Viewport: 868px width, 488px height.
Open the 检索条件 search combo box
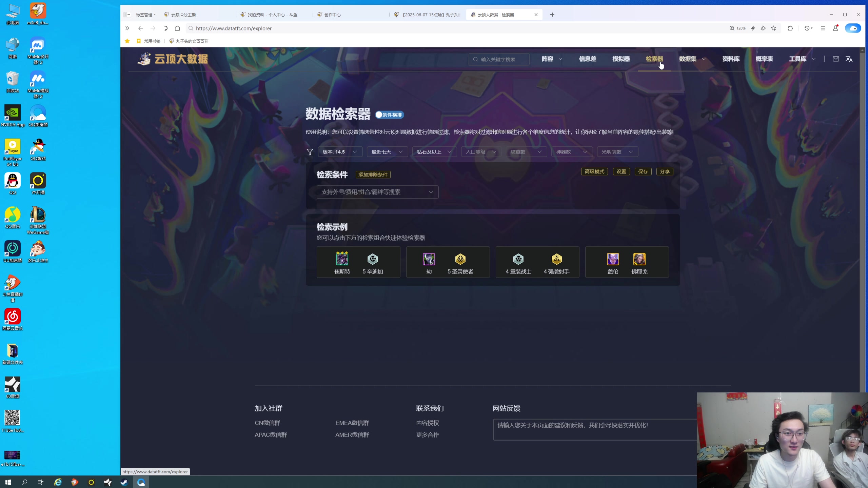[377, 192]
